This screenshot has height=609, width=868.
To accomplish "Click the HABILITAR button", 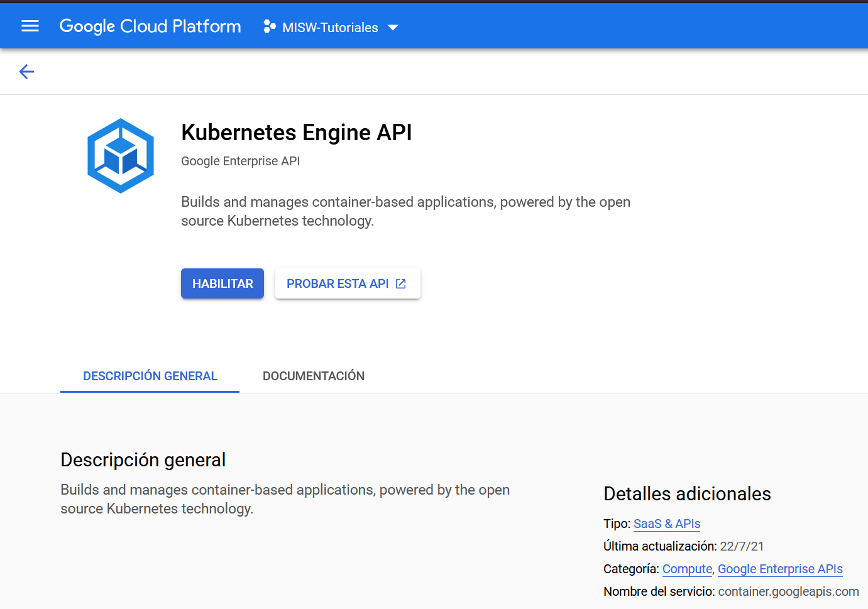I will [222, 283].
